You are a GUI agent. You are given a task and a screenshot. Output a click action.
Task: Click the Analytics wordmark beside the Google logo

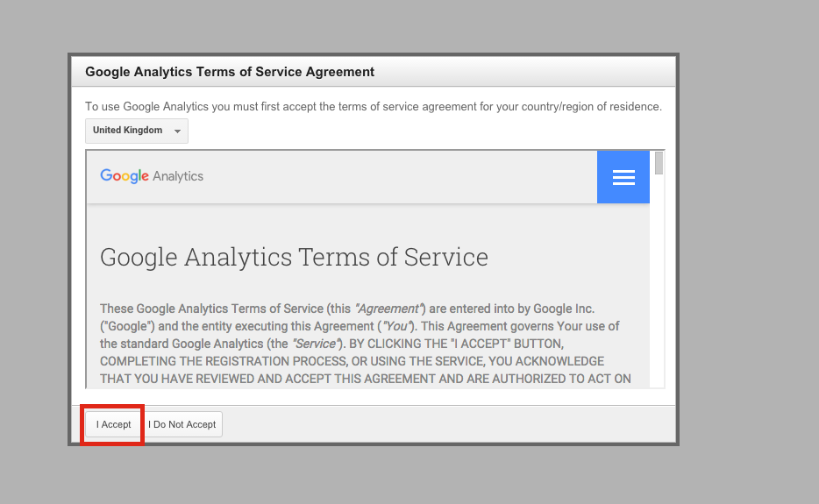[x=178, y=176]
